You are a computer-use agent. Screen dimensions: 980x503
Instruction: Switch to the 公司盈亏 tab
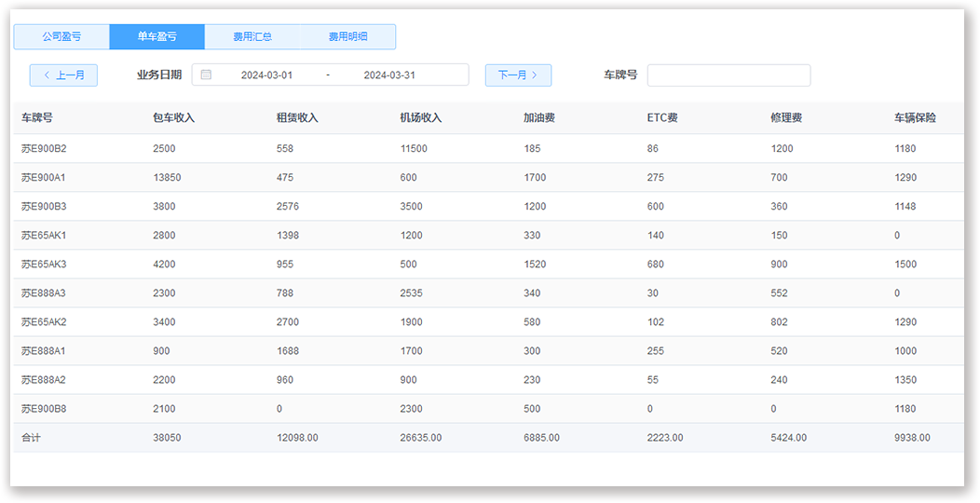(x=61, y=37)
